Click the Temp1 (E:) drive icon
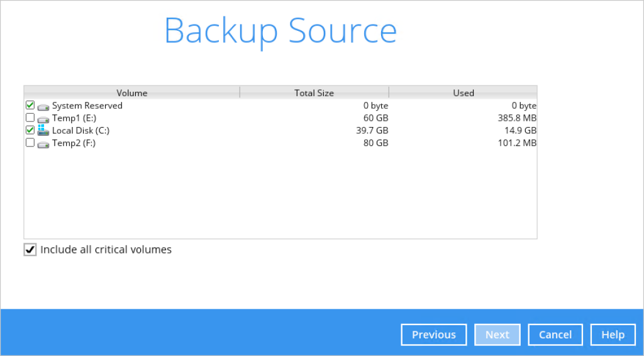644x356 pixels. click(x=43, y=120)
